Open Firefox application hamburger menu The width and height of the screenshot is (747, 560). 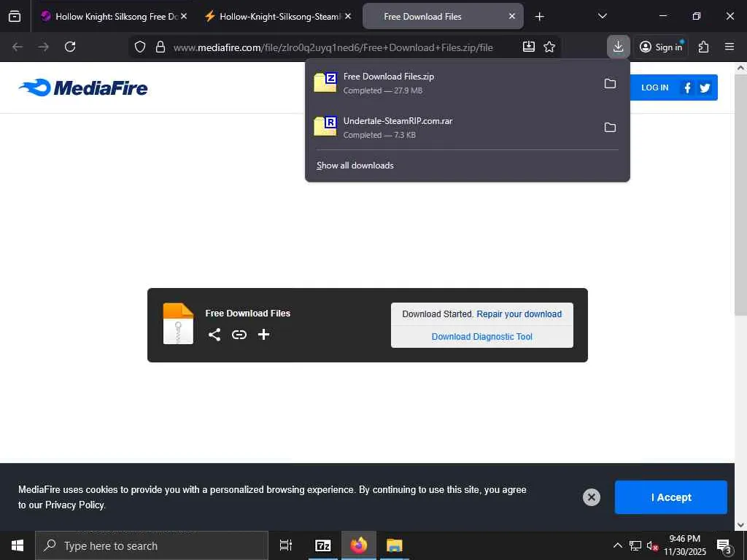[x=729, y=47]
